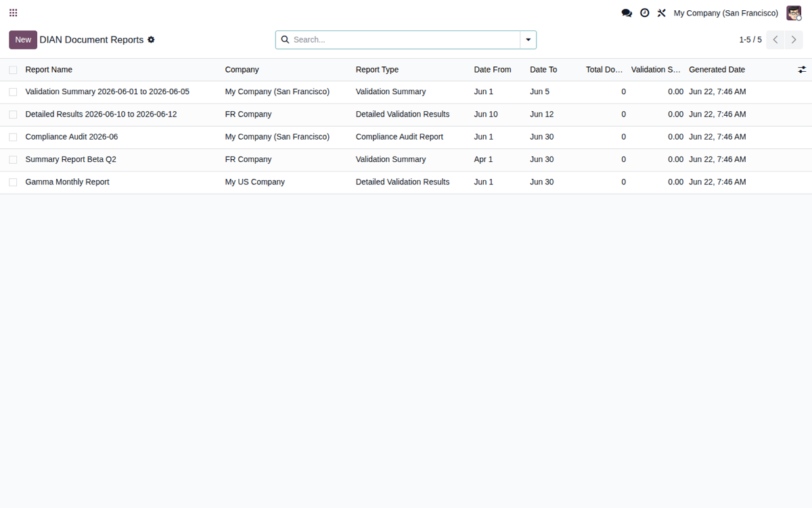Image resolution: width=812 pixels, height=508 pixels.
Task: Sort by the Total Documents column header
Action: [604, 70]
